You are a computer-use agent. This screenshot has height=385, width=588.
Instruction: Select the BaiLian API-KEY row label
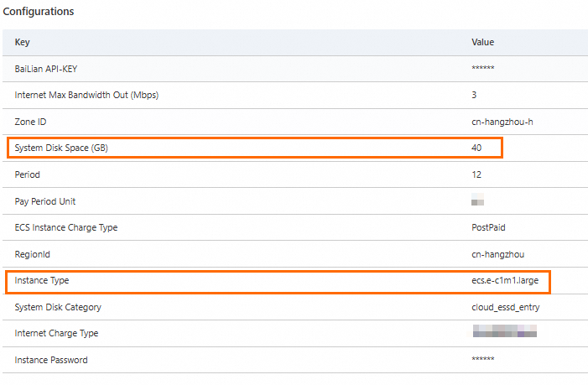click(x=52, y=69)
